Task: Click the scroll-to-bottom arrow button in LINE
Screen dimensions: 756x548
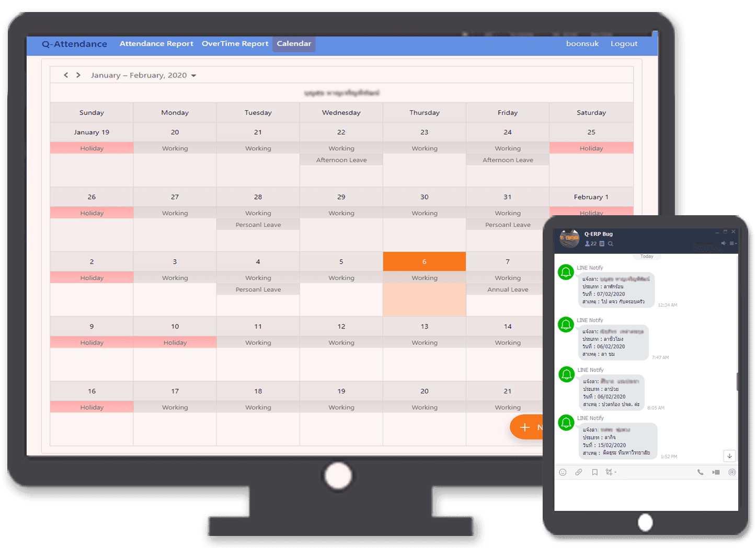Action: pos(729,456)
